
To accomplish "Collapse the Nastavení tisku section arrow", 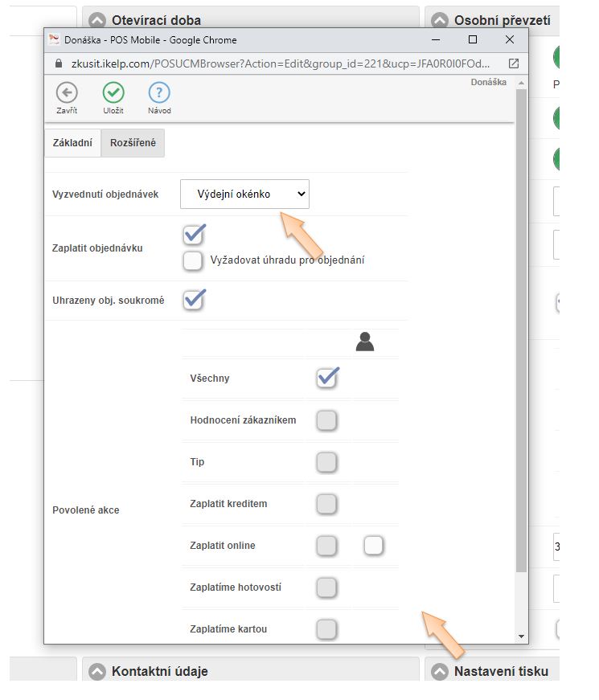I will pos(440,671).
